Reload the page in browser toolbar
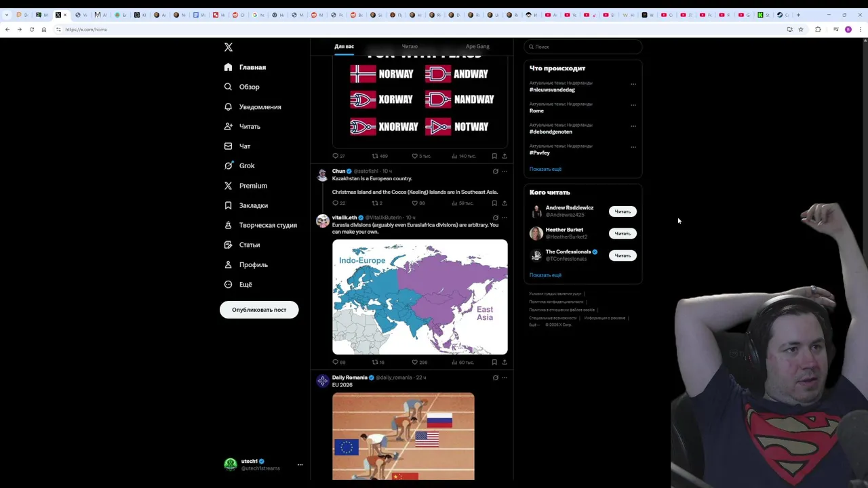This screenshot has width=868, height=488. 31,29
